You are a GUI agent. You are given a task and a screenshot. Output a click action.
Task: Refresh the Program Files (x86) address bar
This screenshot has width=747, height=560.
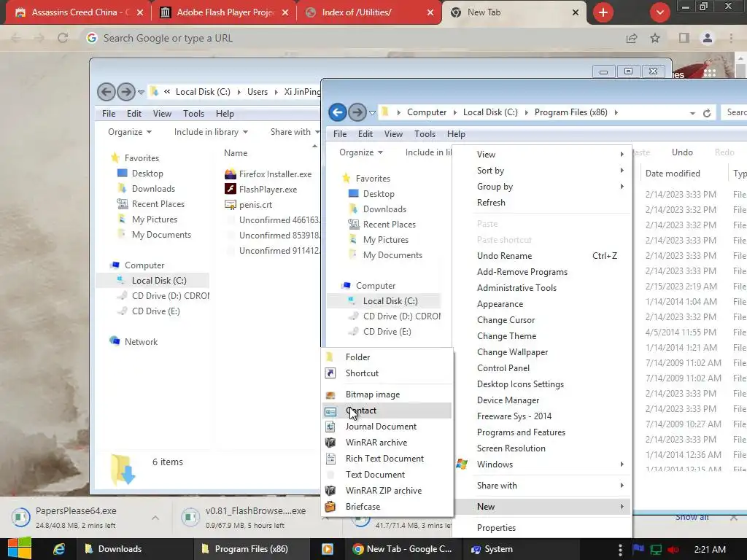pyautogui.click(x=707, y=113)
